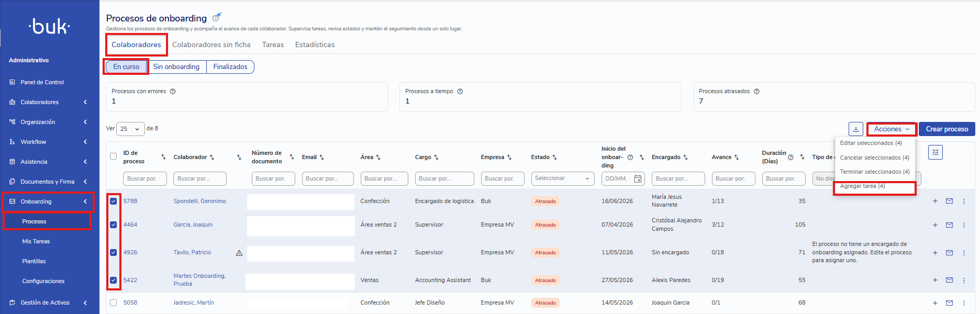980x314 pixels.
Task: Click the help icon beside Duración (Días) header
Action: coord(790,157)
